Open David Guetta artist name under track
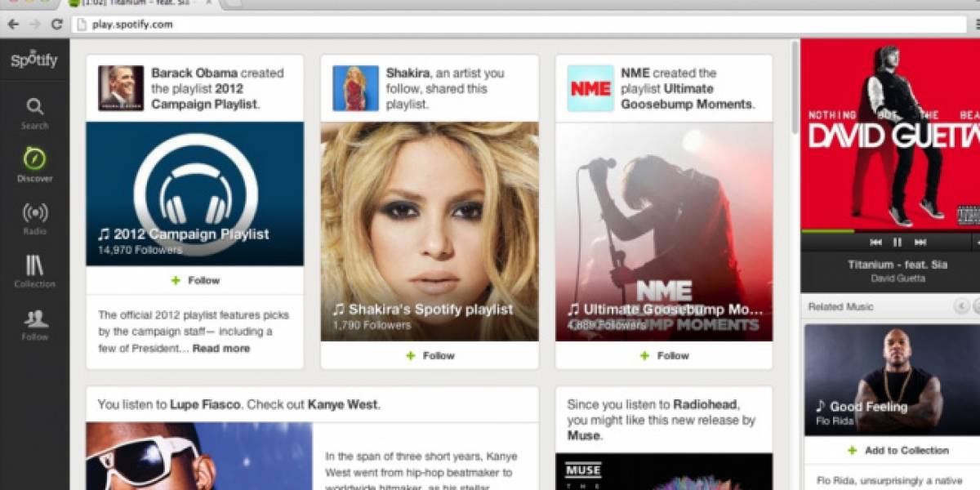This screenshot has width=980, height=490. pos(898,278)
